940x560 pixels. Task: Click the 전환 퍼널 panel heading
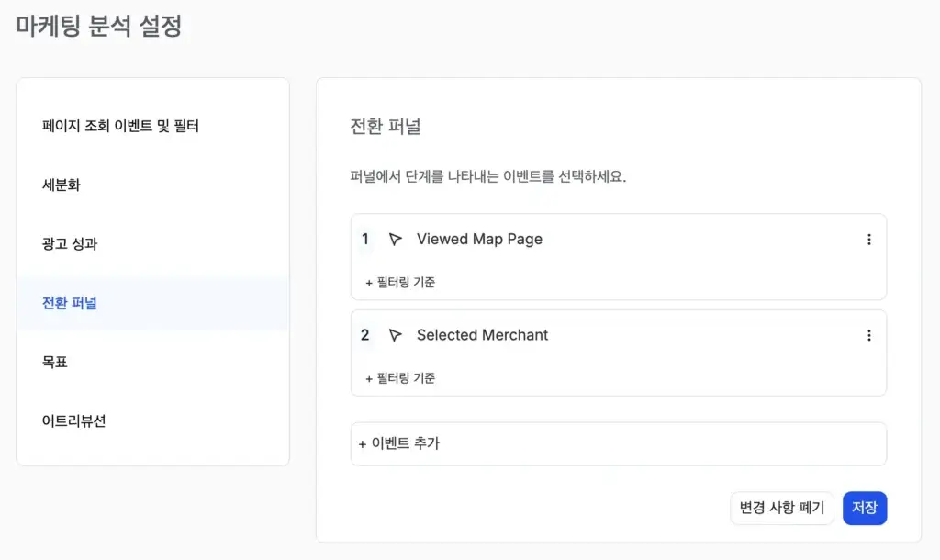point(386,127)
